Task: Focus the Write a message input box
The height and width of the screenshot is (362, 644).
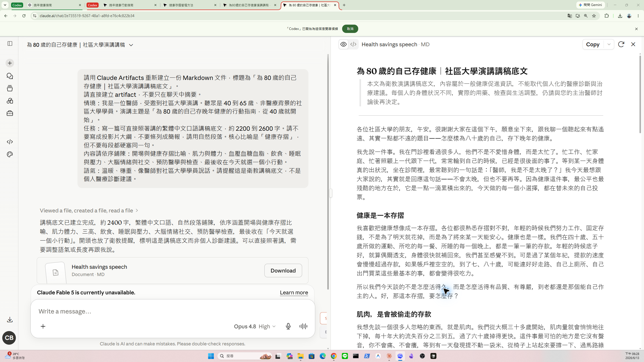Action: click(173, 311)
